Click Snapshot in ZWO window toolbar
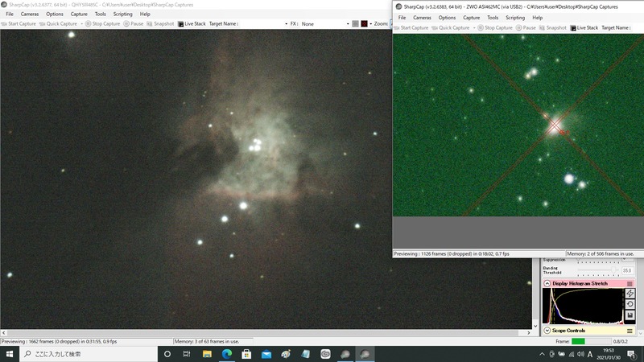The height and width of the screenshot is (362, 644). pos(553,28)
